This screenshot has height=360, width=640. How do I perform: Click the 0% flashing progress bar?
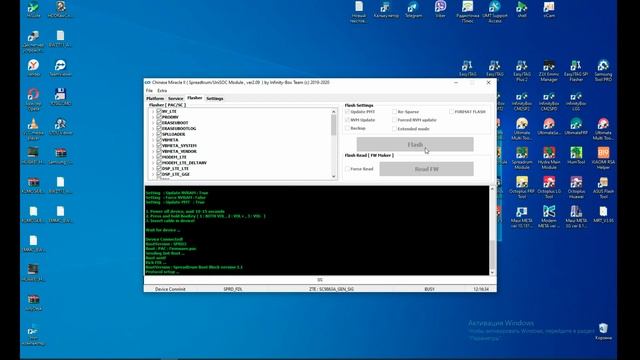tap(320, 280)
